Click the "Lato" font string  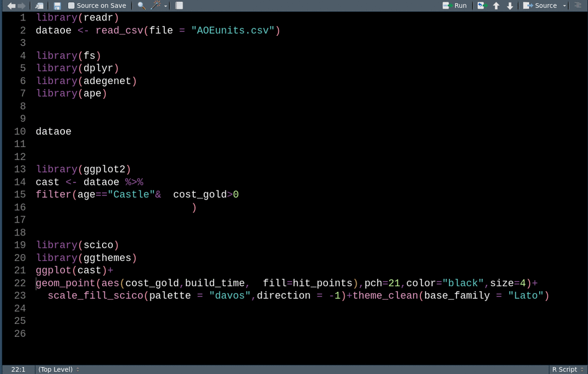[x=525, y=295]
